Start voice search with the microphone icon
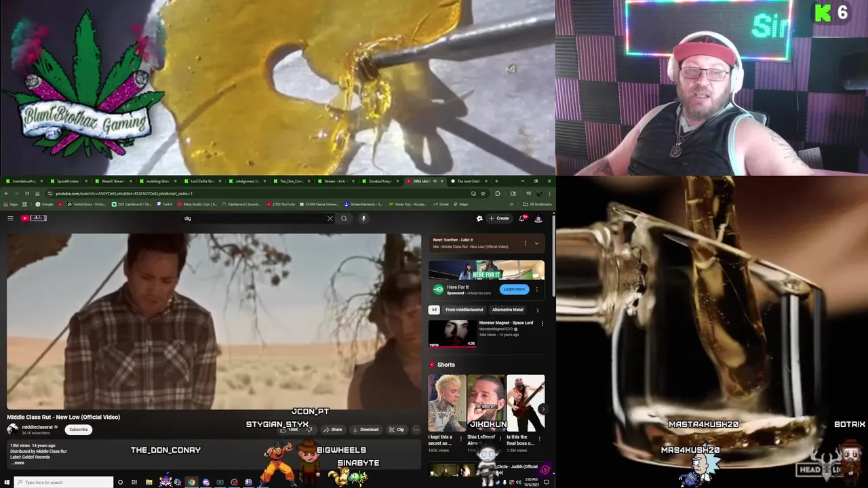Viewport: 868px width, 488px height. 363,218
